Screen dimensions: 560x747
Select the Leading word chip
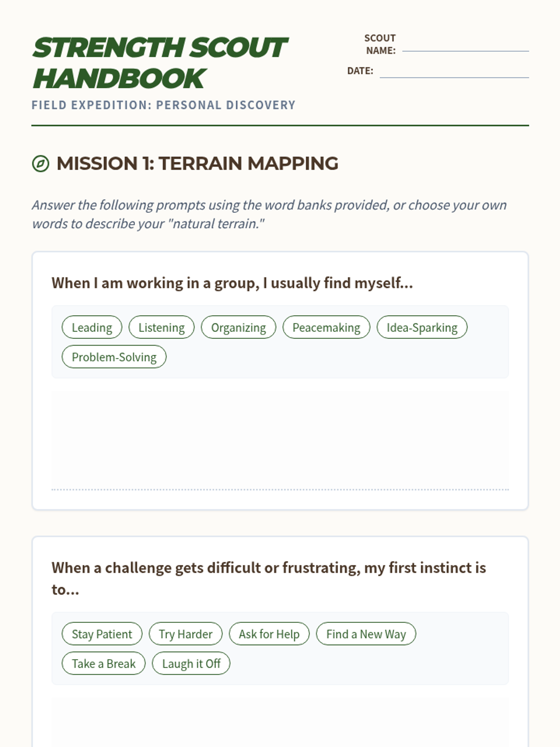[92, 327]
